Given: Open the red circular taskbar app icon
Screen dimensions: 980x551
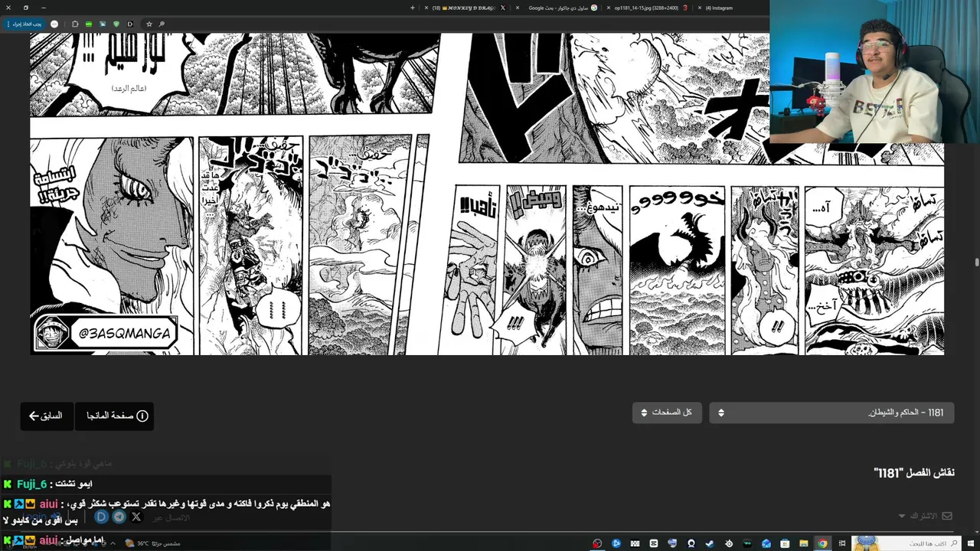Looking at the screenshot, I should coord(597,543).
